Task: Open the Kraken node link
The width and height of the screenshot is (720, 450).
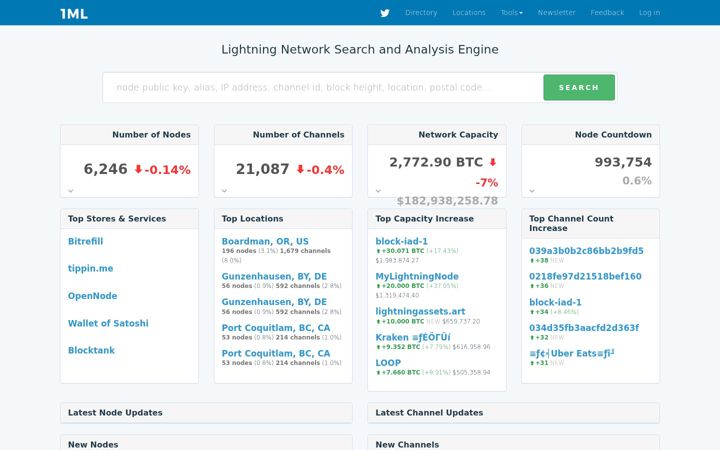Action: 413,337
